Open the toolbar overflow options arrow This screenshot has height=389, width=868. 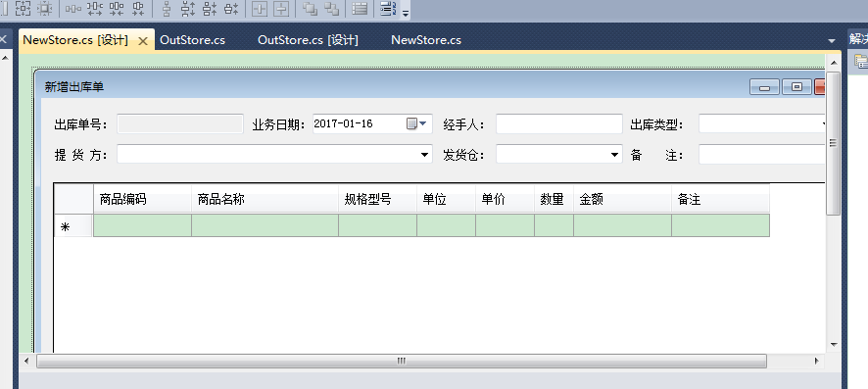[406, 14]
